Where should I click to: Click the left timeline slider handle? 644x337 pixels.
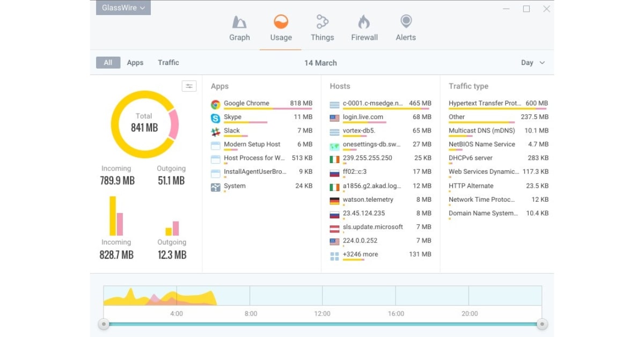[104, 324]
